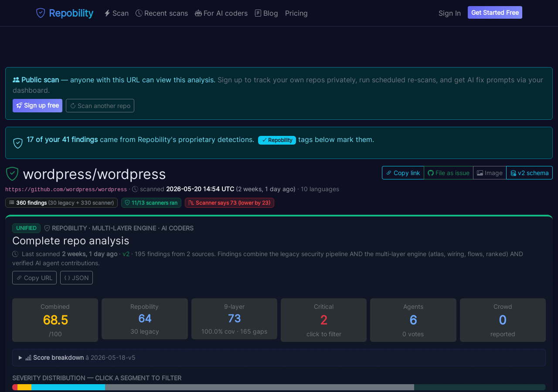Click the Public scan people icon

click(16, 80)
